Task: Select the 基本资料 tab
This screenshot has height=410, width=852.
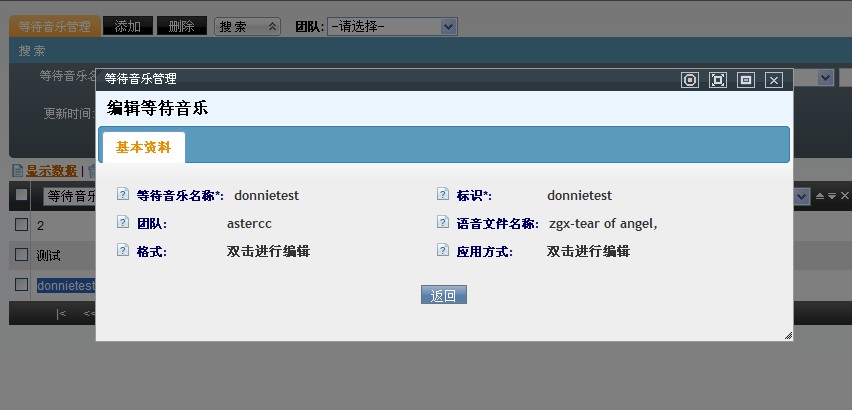Action: click(x=143, y=147)
